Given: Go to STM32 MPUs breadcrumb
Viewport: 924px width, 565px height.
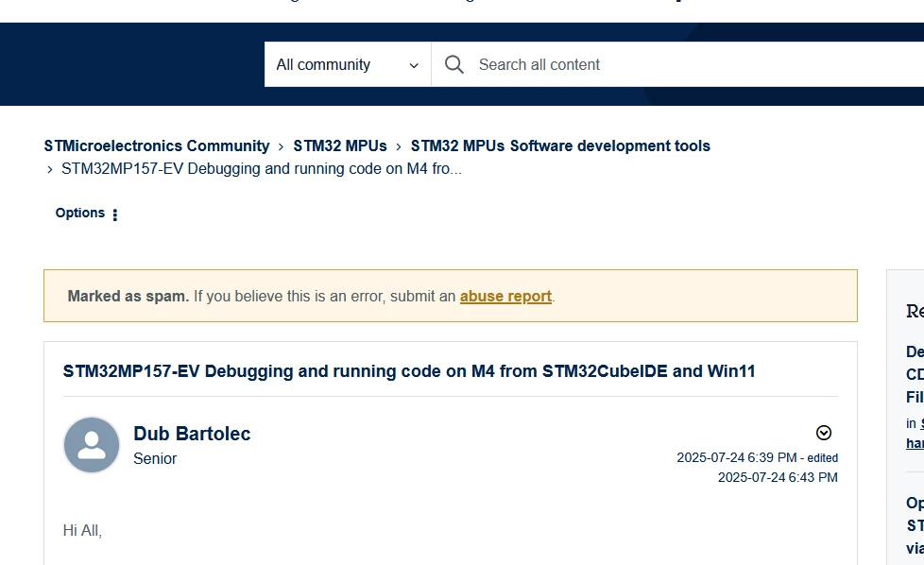Looking at the screenshot, I should 340,146.
